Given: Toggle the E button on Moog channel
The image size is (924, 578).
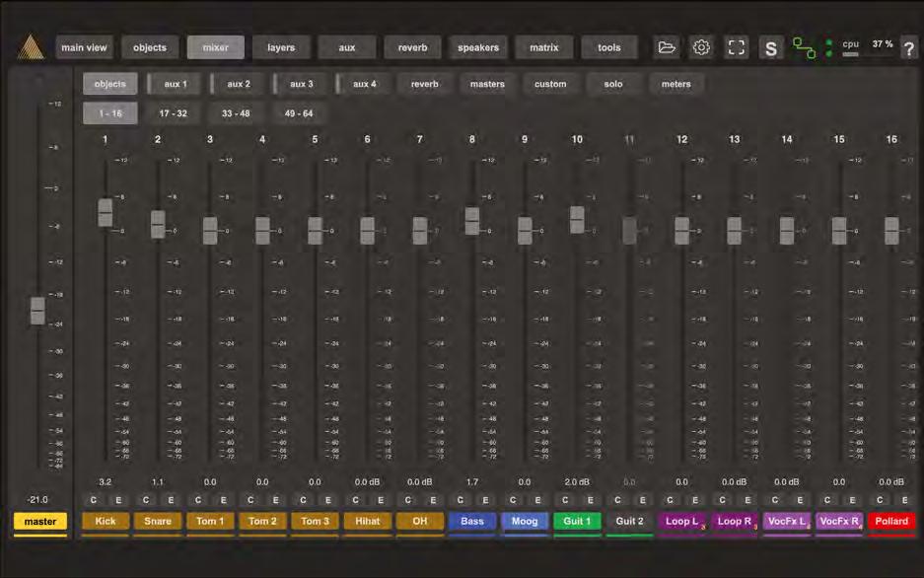Looking at the screenshot, I should click(x=538, y=500).
